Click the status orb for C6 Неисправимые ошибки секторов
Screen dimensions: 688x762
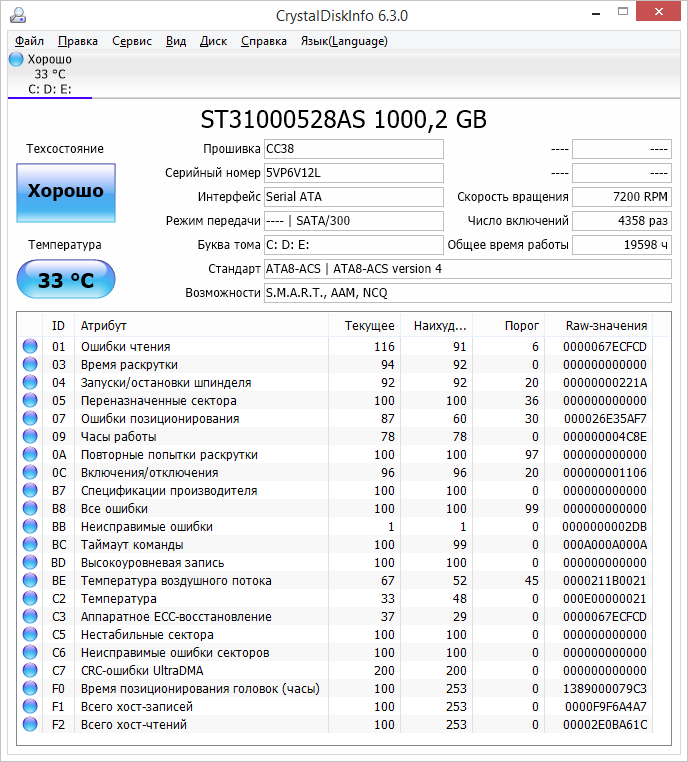coord(30,652)
